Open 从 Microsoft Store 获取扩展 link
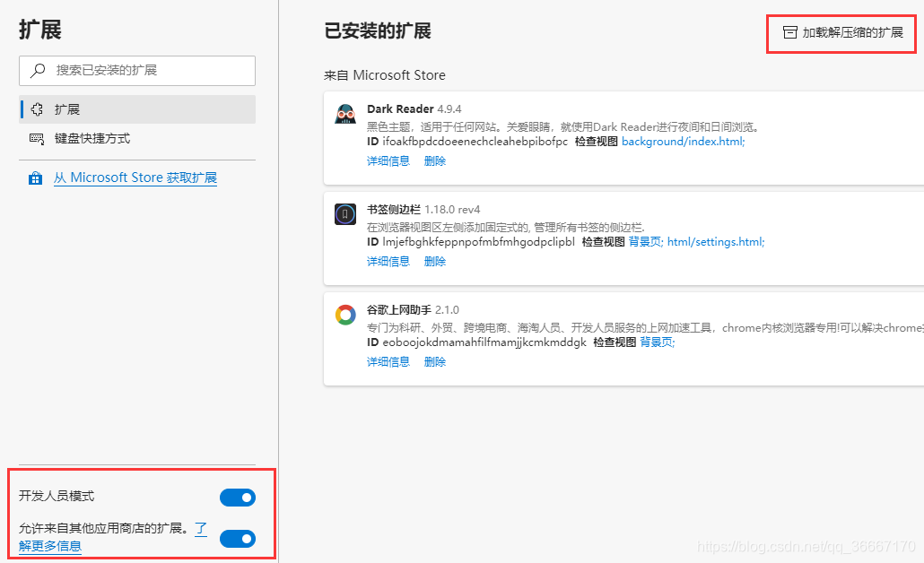Viewport: 924px width, 563px height. [135, 178]
